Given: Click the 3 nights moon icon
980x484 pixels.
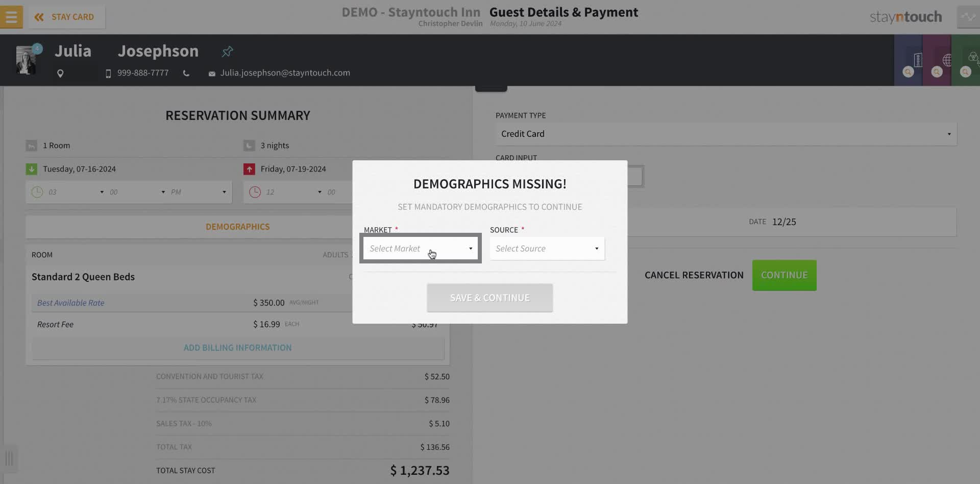Looking at the screenshot, I should coord(249,146).
